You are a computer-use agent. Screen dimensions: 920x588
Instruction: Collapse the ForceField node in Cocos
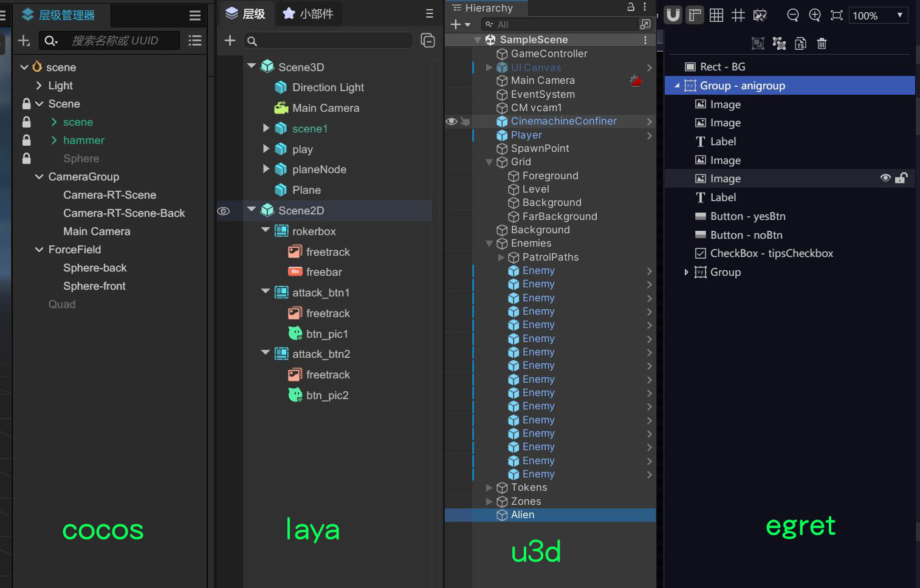click(39, 250)
